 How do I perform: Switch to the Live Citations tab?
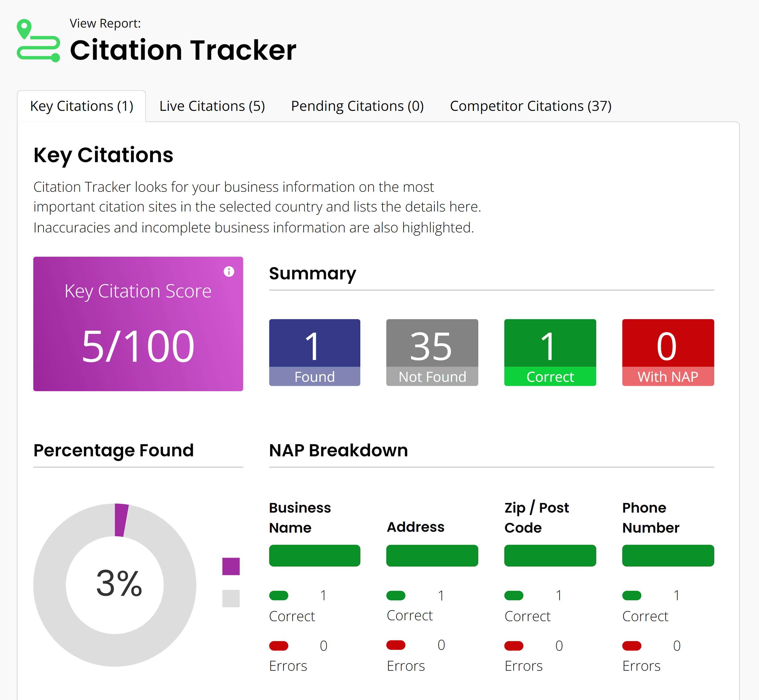click(212, 106)
